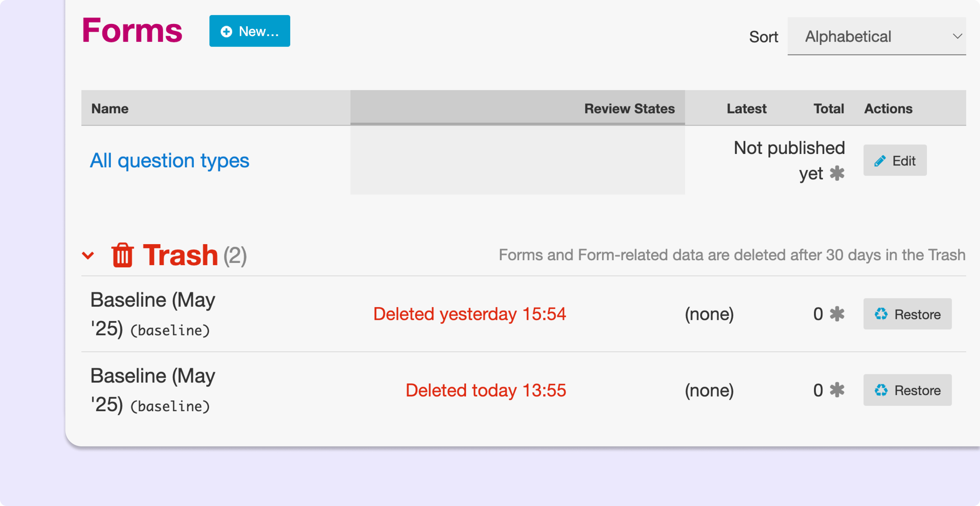Restore the Baseline form deleted today 13:55
This screenshot has height=506, width=980.
point(907,390)
